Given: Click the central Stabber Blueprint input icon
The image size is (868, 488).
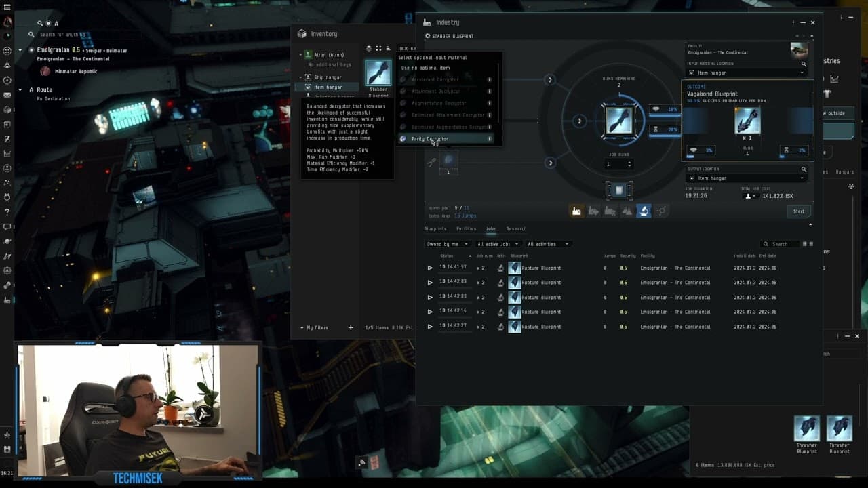Looking at the screenshot, I should pyautogui.click(x=619, y=121).
